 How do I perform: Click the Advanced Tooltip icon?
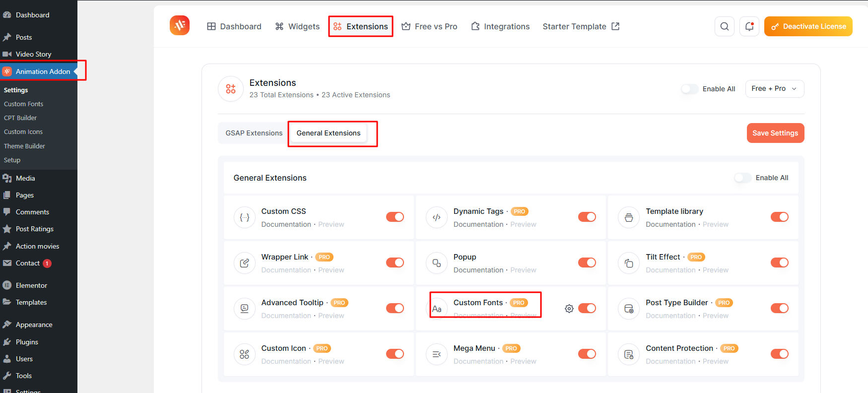245,309
